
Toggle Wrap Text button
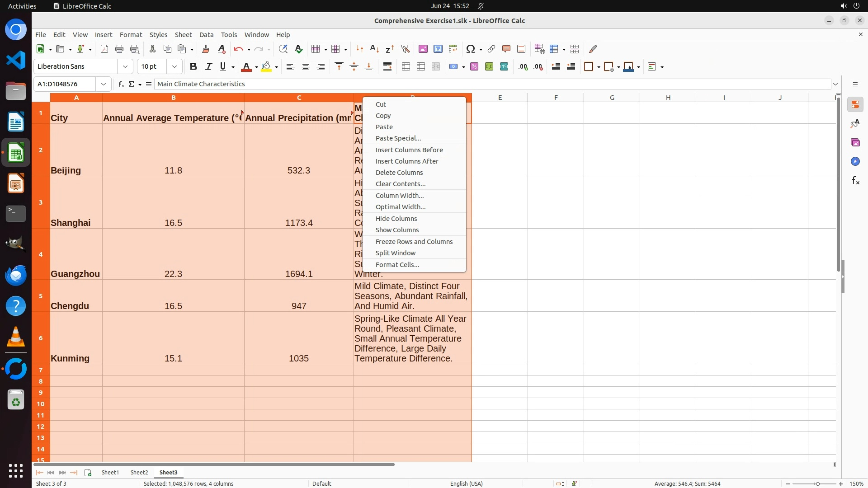click(x=387, y=66)
